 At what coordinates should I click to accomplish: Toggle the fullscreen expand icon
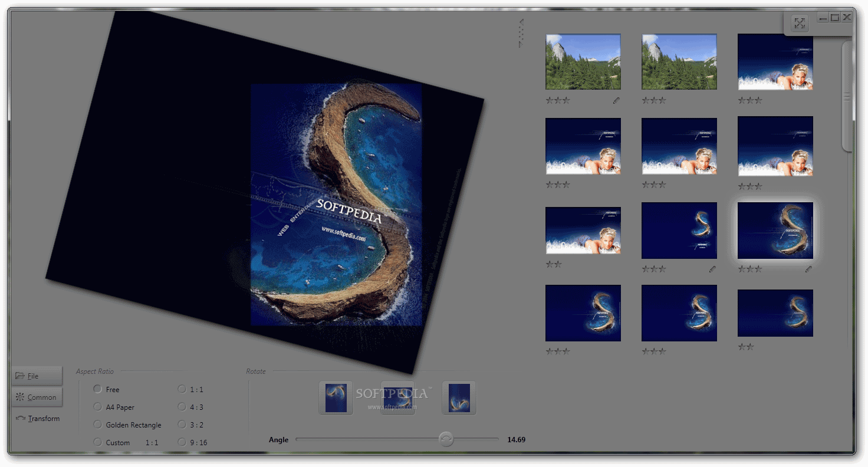point(800,24)
